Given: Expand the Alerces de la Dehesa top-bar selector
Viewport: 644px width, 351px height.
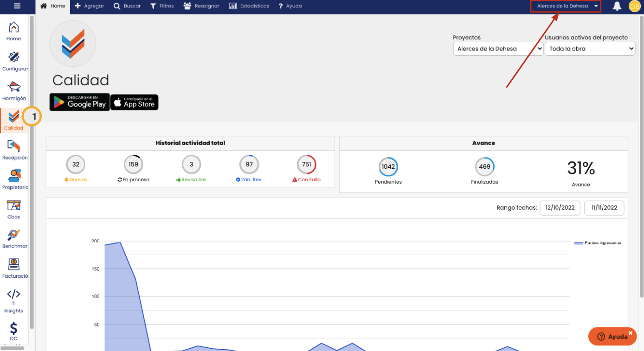Looking at the screenshot, I should click(x=566, y=6).
